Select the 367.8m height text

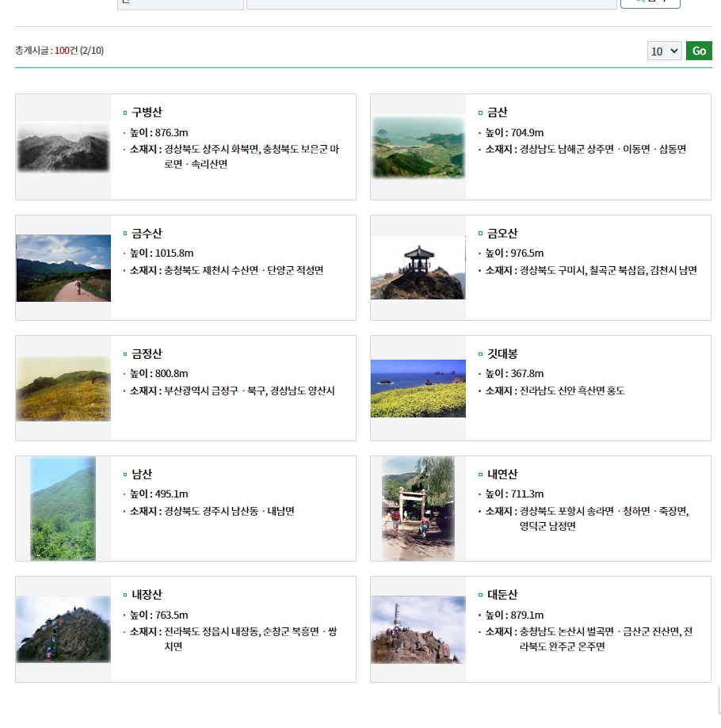click(x=527, y=374)
